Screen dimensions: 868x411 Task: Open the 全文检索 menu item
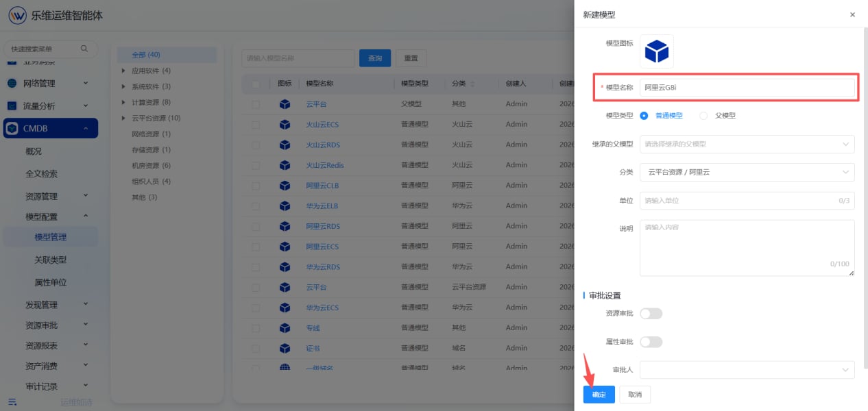[x=42, y=174]
